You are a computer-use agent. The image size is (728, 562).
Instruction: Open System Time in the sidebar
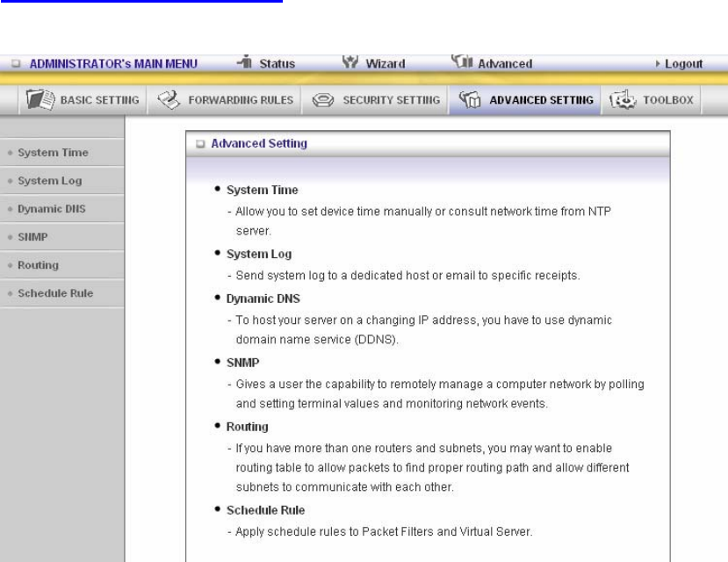(x=62, y=152)
